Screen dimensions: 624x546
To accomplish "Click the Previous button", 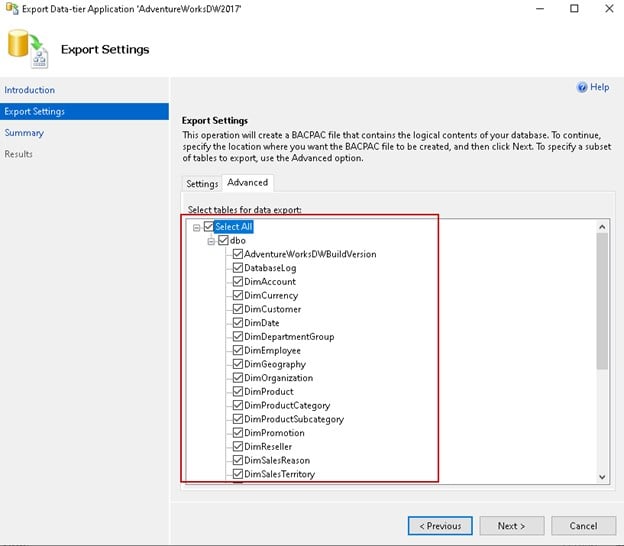I will tap(440, 525).
